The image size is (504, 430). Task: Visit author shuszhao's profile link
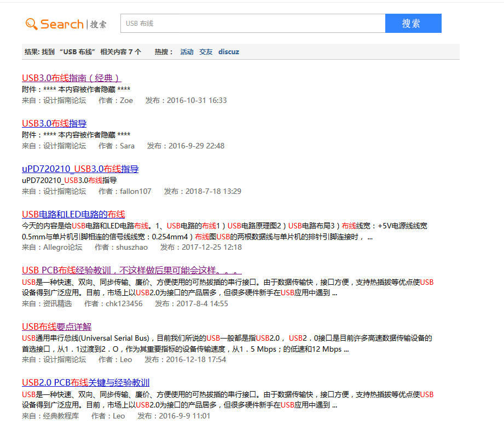132,247
